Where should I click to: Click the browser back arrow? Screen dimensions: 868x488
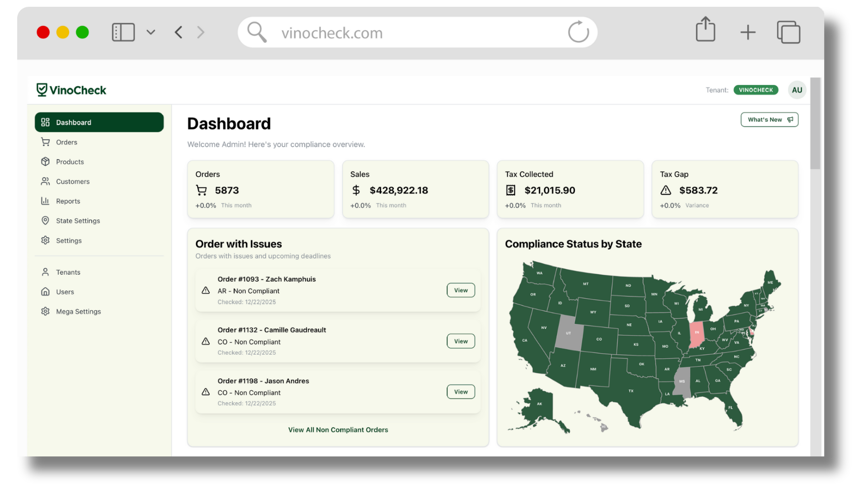179,33
